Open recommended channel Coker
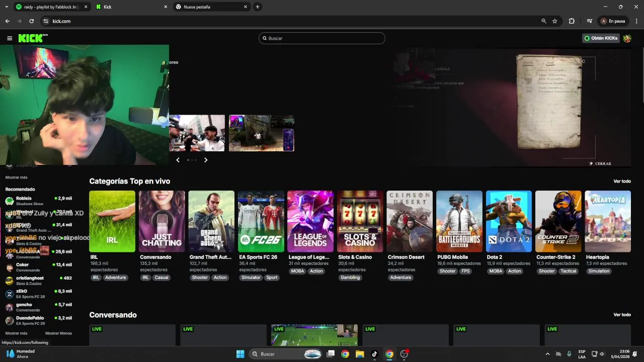This screenshot has width=644, height=362. (x=39, y=267)
